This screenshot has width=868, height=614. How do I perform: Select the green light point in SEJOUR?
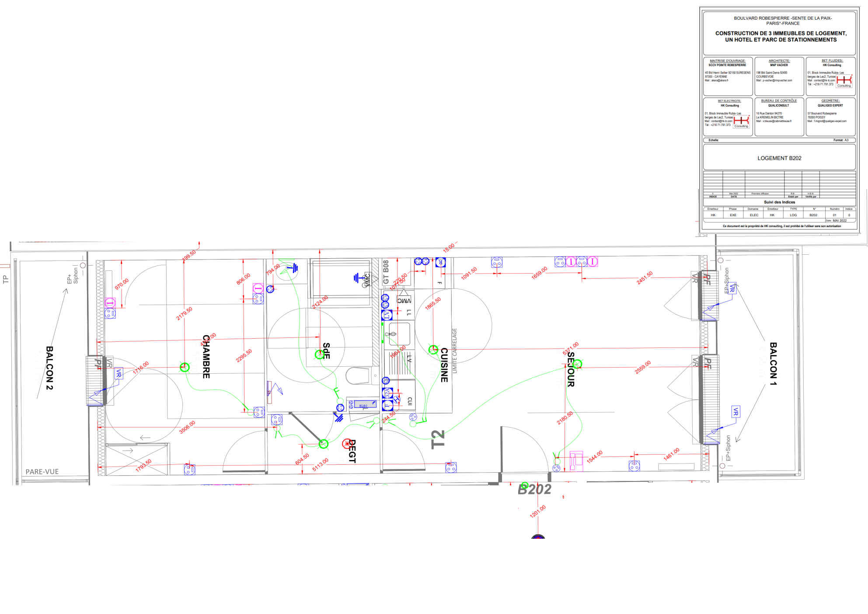pos(577,364)
